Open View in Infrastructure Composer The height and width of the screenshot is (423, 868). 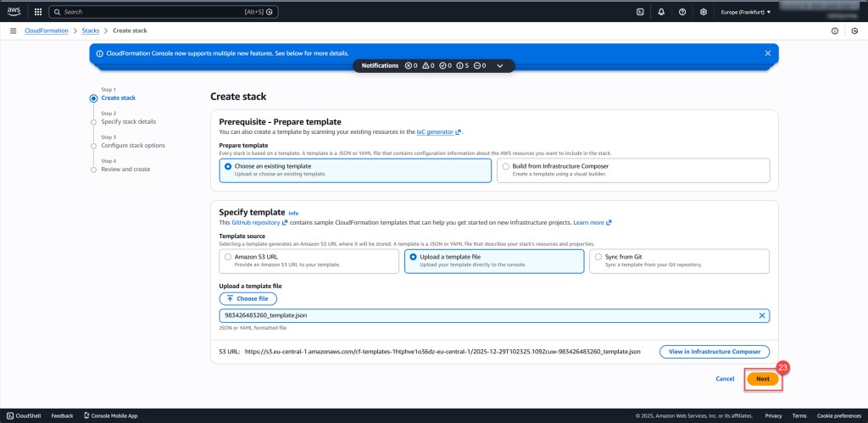(x=715, y=351)
